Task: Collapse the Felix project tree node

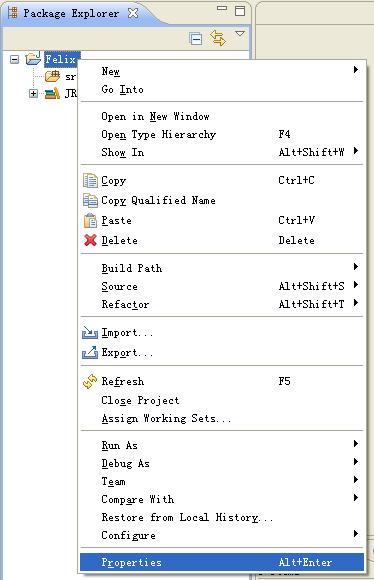Action: tap(14, 59)
